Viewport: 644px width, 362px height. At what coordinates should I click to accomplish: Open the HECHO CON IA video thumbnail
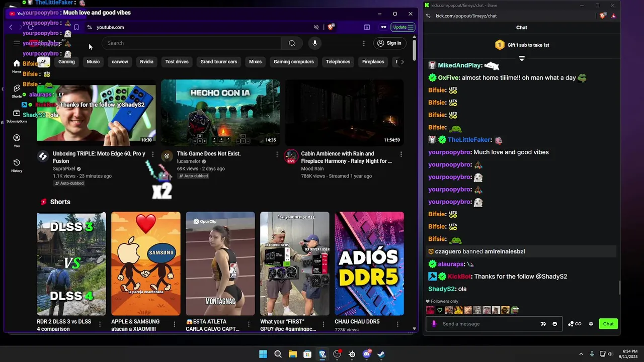point(220,113)
